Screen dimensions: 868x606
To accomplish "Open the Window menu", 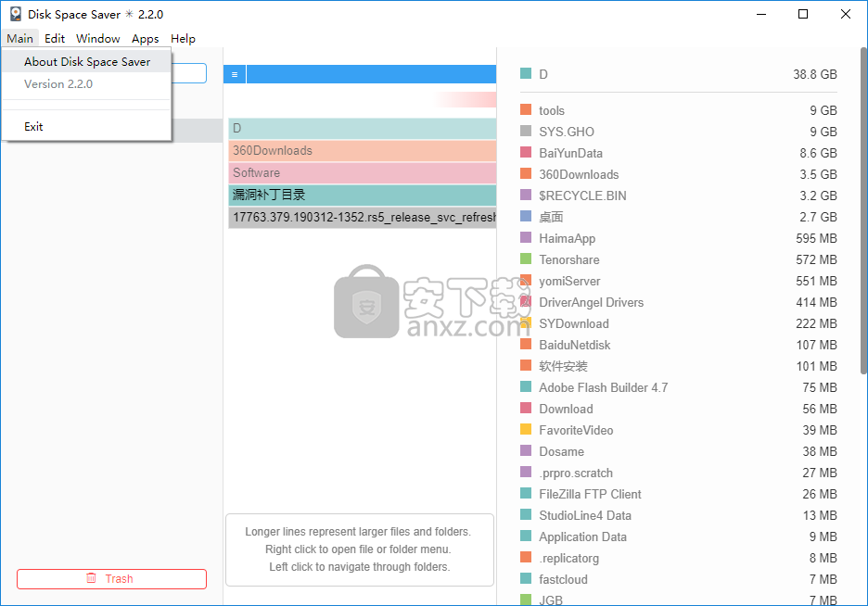I will pyautogui.click(x=98, y=38).
